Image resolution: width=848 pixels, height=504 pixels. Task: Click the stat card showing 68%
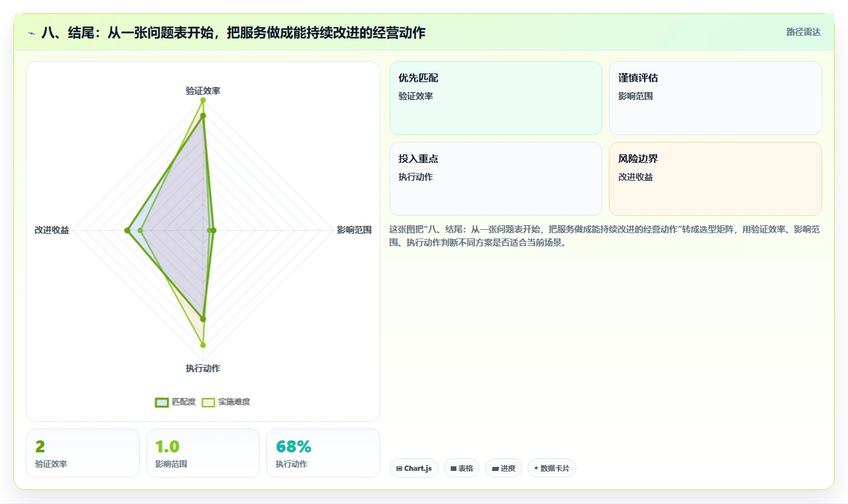323,453
